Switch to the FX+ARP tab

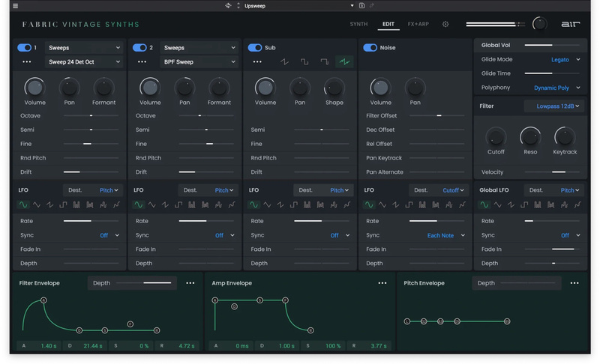pyautogui.click(x=418, y=24)
